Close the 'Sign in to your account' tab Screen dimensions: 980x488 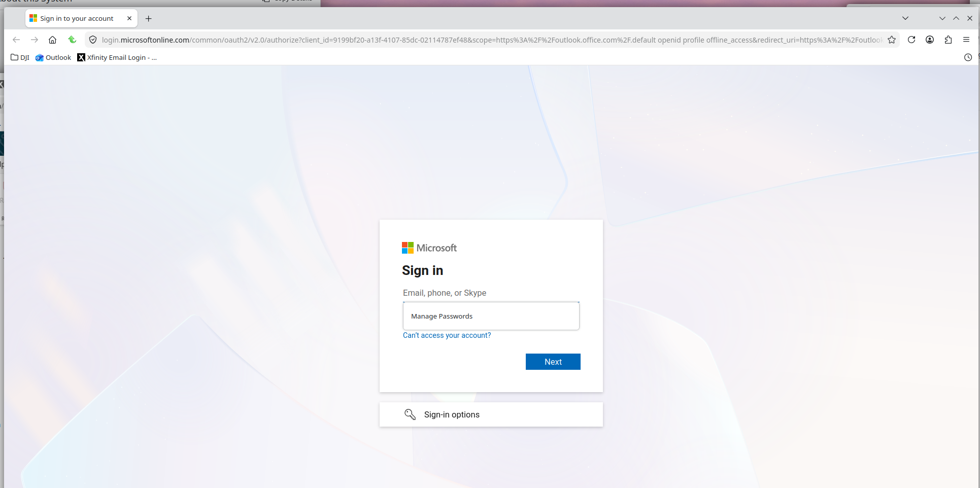pos(129,18)
